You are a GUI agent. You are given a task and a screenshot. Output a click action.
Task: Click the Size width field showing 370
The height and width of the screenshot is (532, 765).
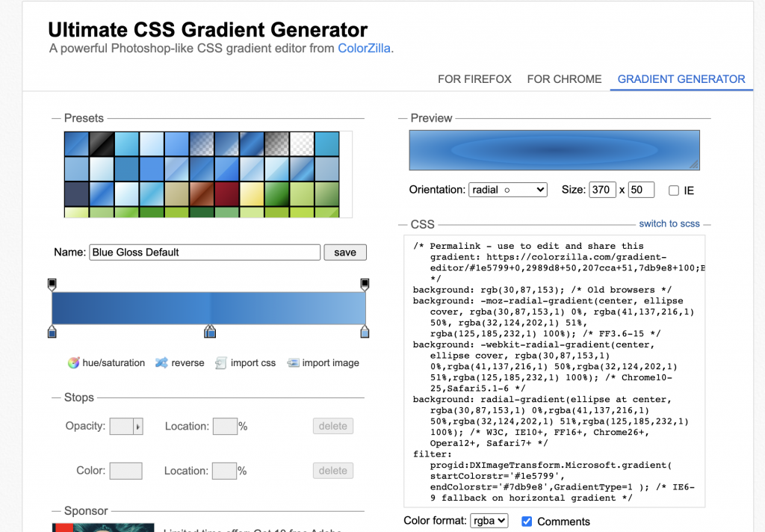(602, 190)
